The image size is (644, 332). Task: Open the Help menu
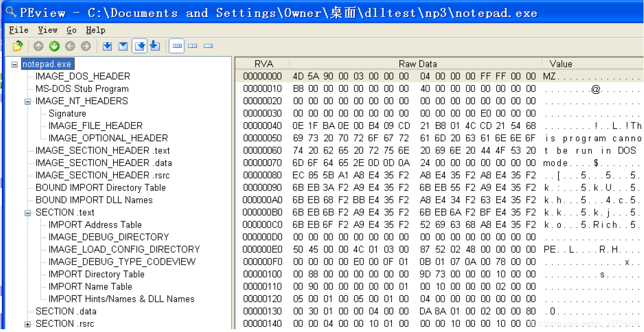click(96, 30)
